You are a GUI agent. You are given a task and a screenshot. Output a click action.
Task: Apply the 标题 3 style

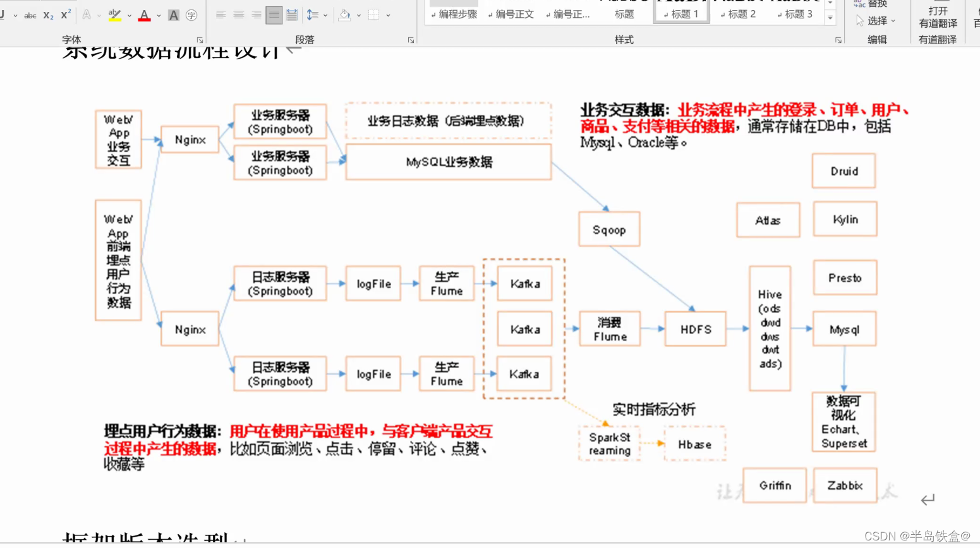tap(795, 14)
